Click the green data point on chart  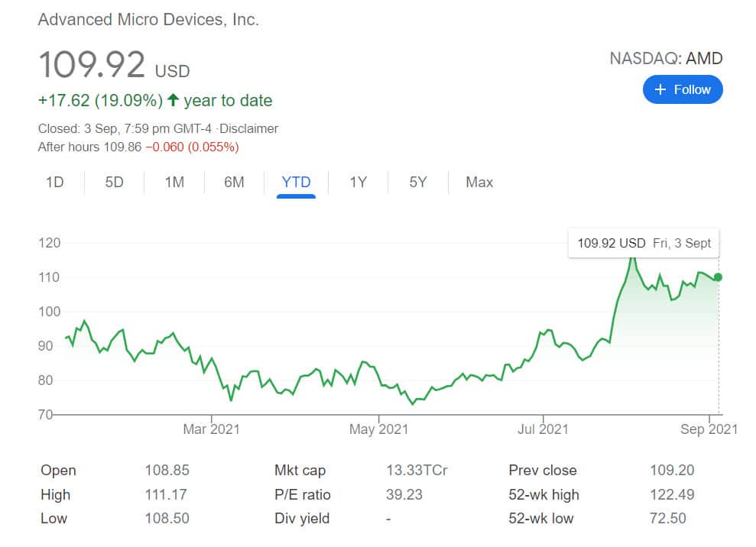pyautogui.click(x=718, y=277)
